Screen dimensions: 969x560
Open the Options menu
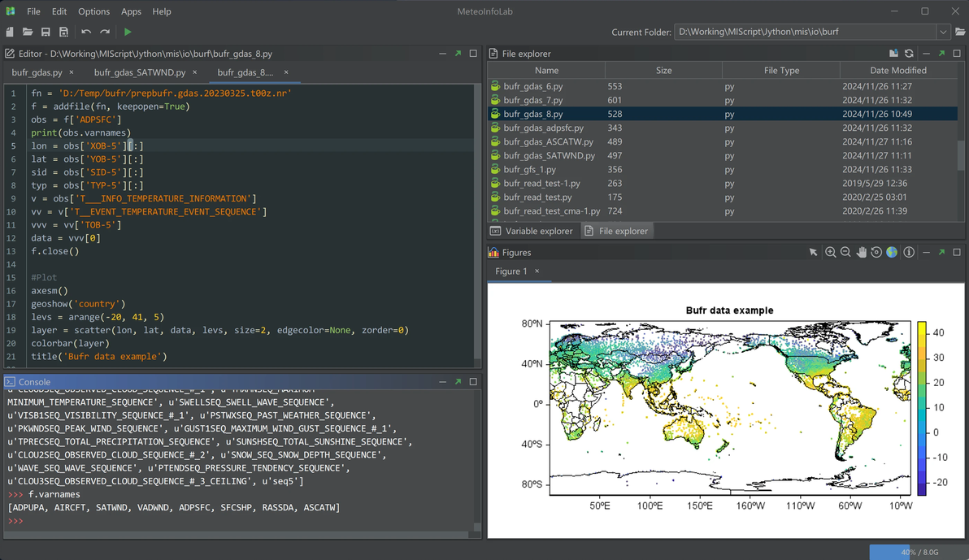point(93,11)
